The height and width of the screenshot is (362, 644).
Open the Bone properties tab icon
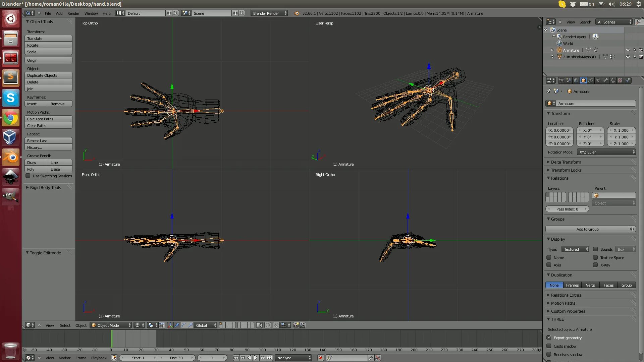tap(605, 80)
